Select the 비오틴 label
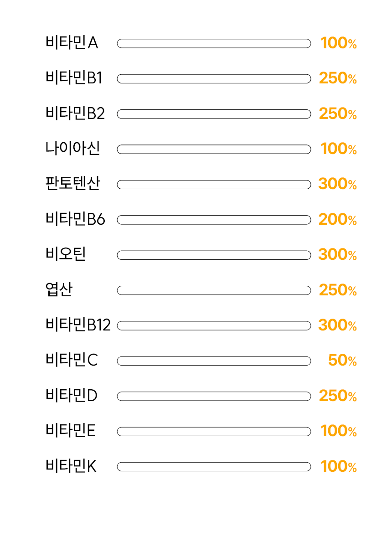This screenshot has height=547, width=392. (66, 254)
